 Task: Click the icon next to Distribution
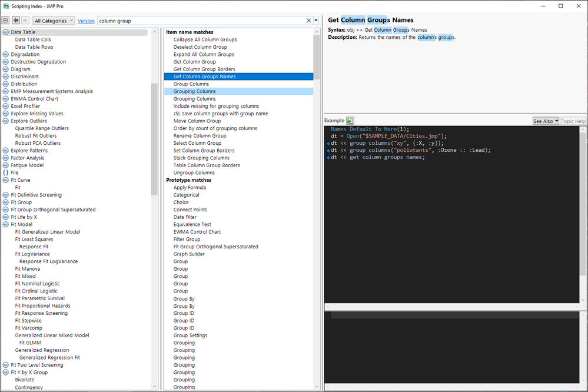click(6, 84)
